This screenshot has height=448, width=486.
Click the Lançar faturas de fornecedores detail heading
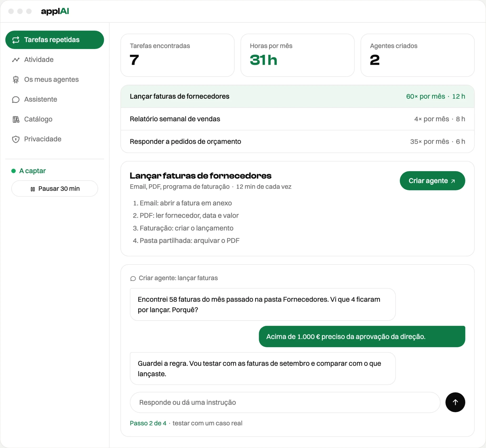pos(201,176)
